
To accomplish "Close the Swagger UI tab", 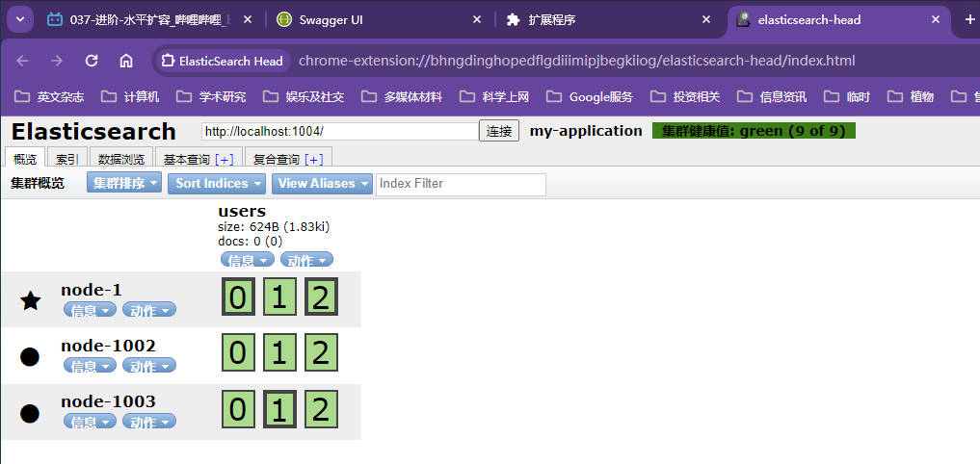I will [x=477, y=19].
